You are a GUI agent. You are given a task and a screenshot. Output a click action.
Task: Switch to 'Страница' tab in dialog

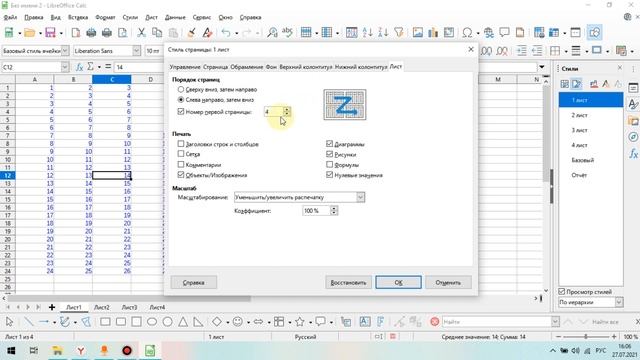point(215,67)
